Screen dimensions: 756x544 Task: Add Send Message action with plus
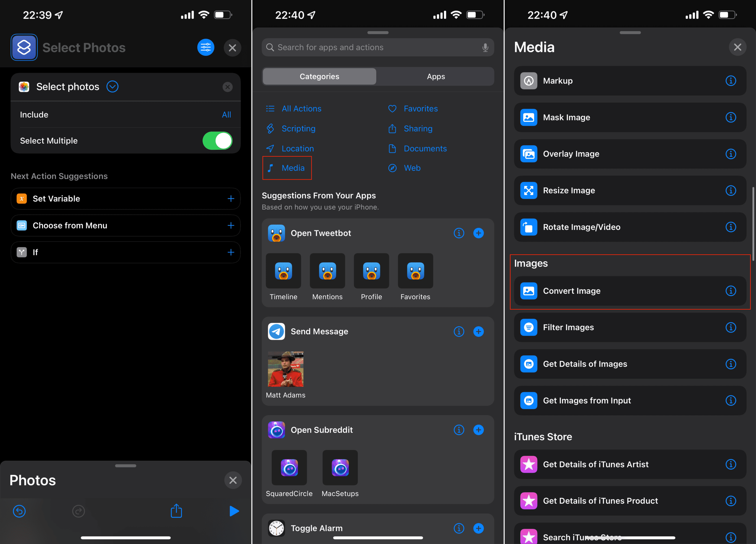click(x=478, y=331)
